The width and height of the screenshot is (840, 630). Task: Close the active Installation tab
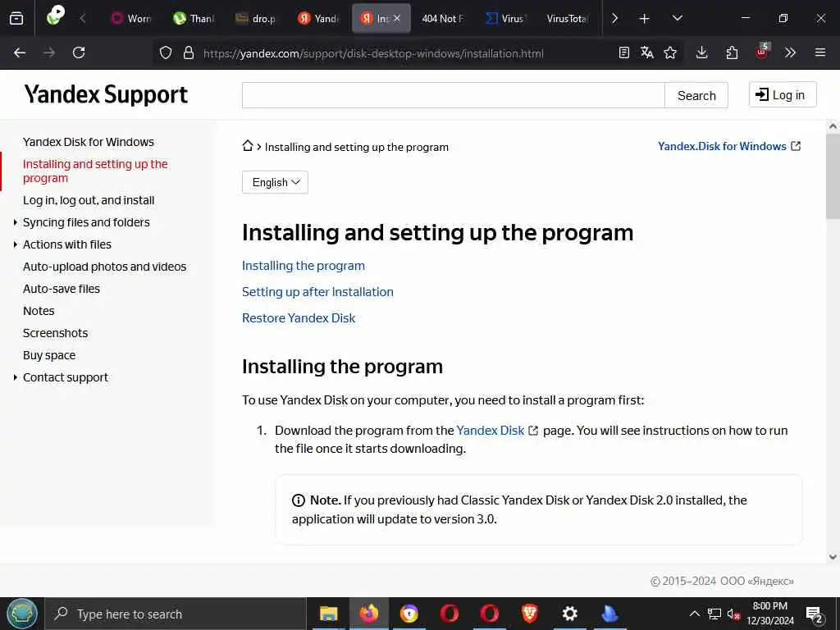click(x=397, y=18)
